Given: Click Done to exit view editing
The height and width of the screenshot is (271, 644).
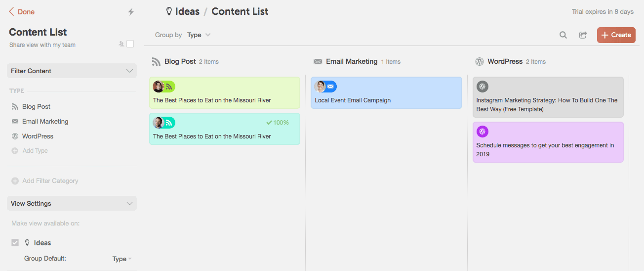Looking at the screenshot, I should pyautogui.click(x=22, y=12).
